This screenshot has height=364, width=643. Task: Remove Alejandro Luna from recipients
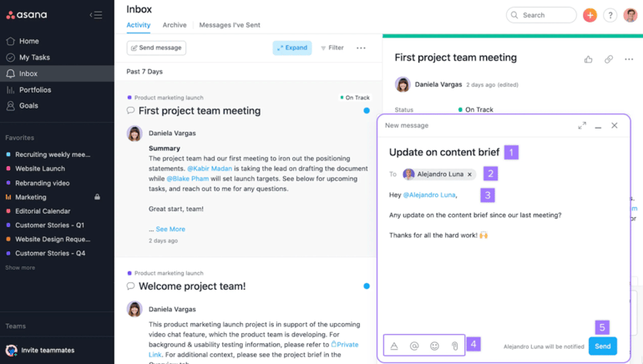tap(469, 174)
